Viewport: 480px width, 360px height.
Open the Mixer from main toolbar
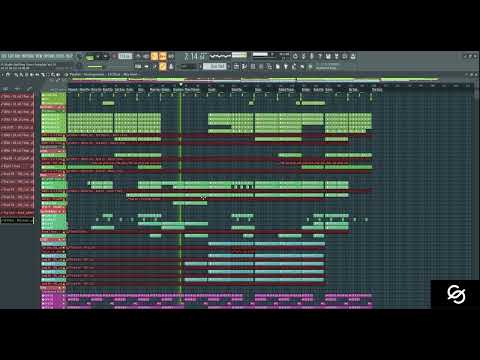pos(261,67)
